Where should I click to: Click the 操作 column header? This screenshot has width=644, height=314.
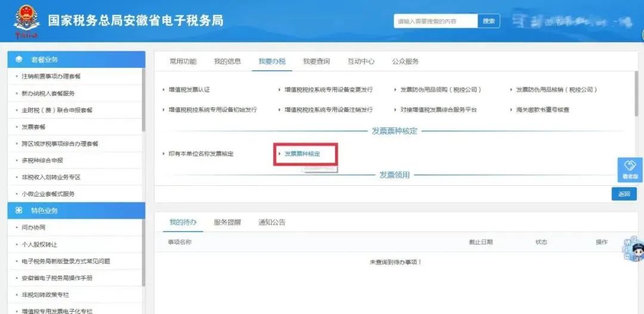[602, 242]
